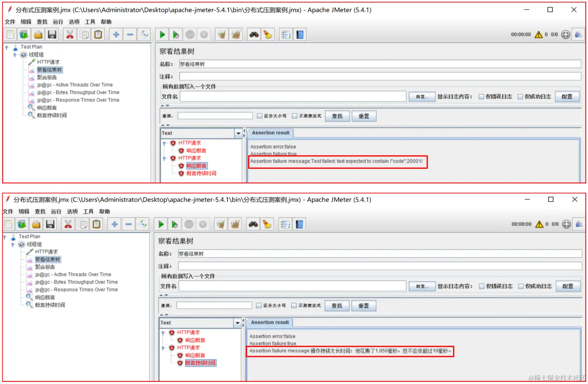
Task: Open Templates icon in top JMeter window
Action: tap(24, 34)
